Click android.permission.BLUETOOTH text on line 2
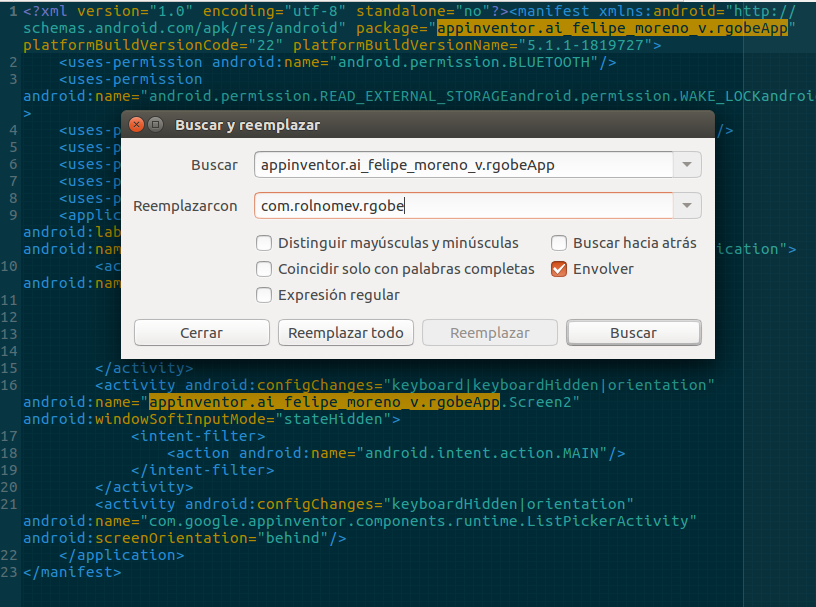Viewport: 816px width, 607px height. coord(464,62)
